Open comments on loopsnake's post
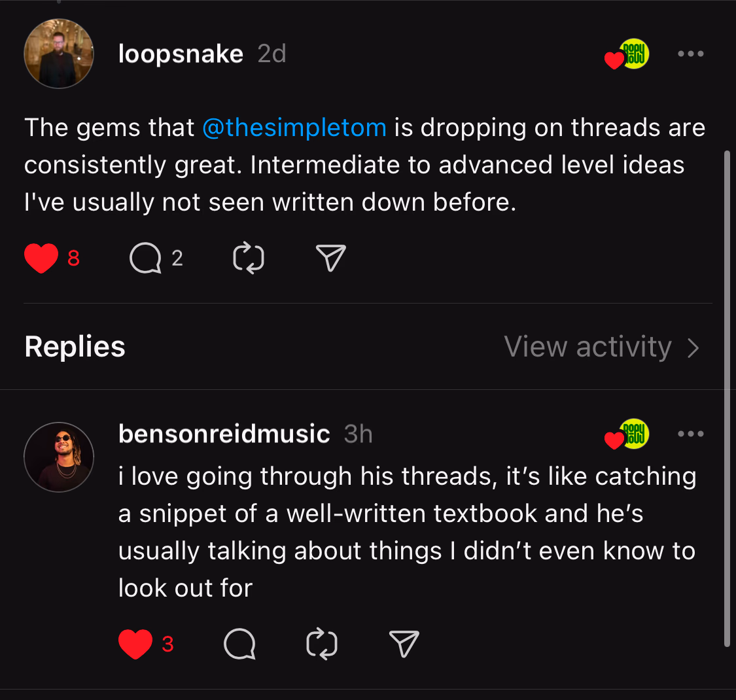736x700 pixels. (x=145, y=258)
